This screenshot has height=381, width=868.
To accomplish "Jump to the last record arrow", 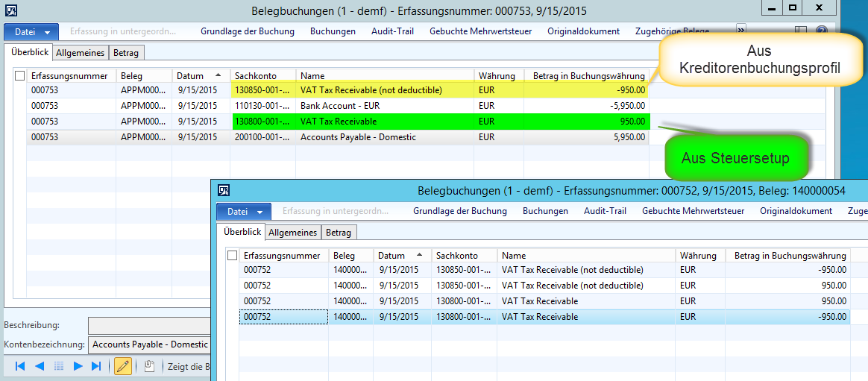I will (x=96, y=366).
